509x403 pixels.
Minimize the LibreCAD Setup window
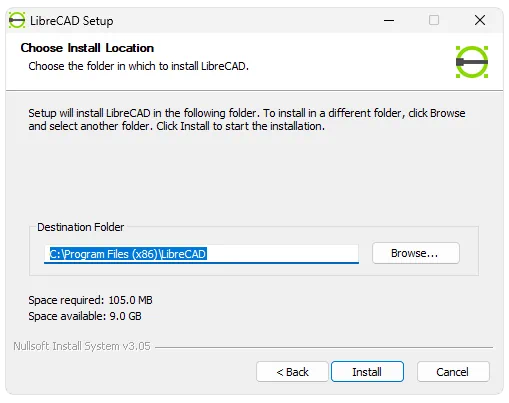coord(389,20)
